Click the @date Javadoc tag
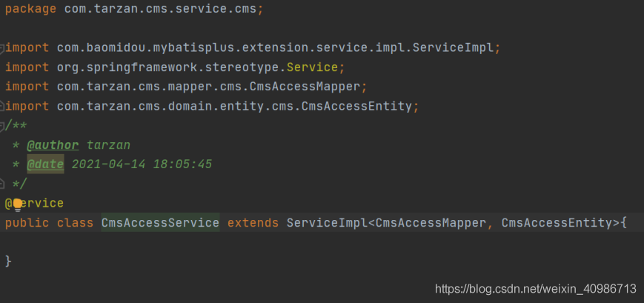This screenshot has height=303, width=644. click(x=45, y=164)
